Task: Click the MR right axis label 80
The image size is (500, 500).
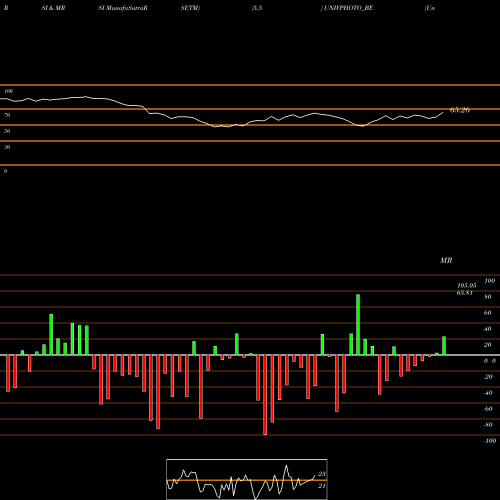Action: [x=488, y=297]
